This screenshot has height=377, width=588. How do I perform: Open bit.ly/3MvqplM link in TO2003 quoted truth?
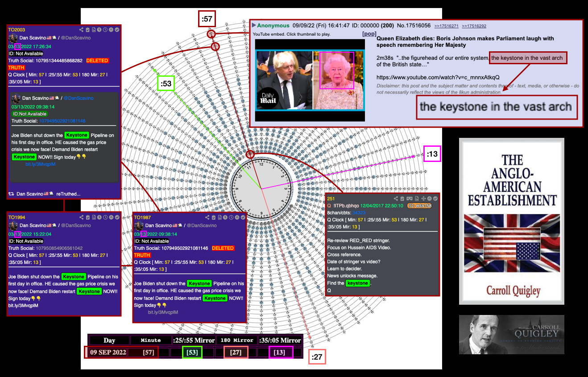(40, 164)
